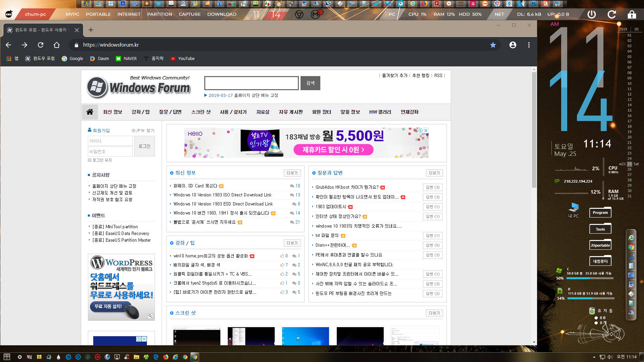This screenshot has height=362, width=644.
Task: Close the Hello TV banner ad
Action: tap(426, 130)
